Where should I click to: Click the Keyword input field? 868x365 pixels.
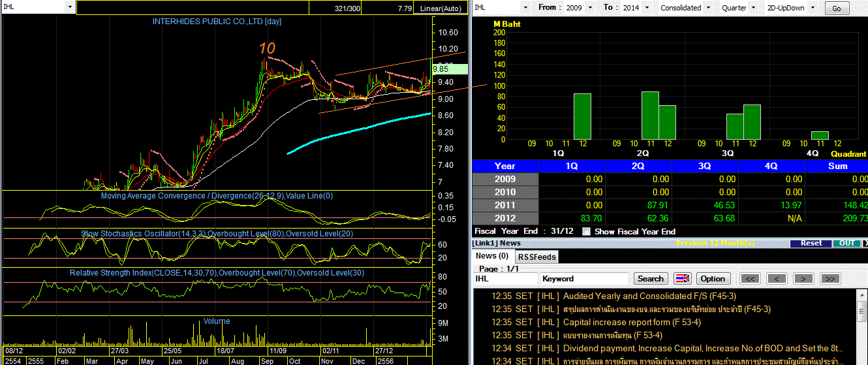[x=585, y=278]
